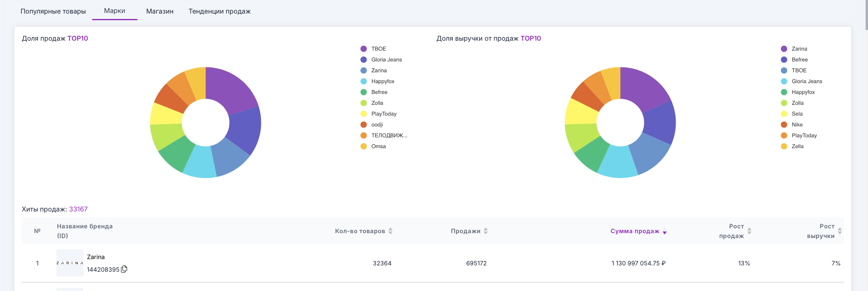The image size is (868, 291).
Task: Toggle oodji legend in sales share chart
Action: tap(372, 124)
